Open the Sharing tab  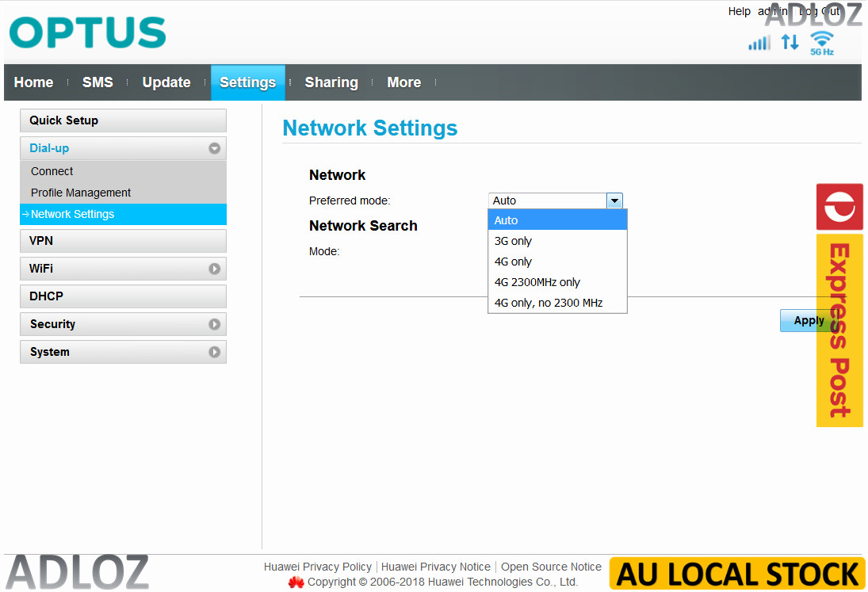(x=331, y=82)
